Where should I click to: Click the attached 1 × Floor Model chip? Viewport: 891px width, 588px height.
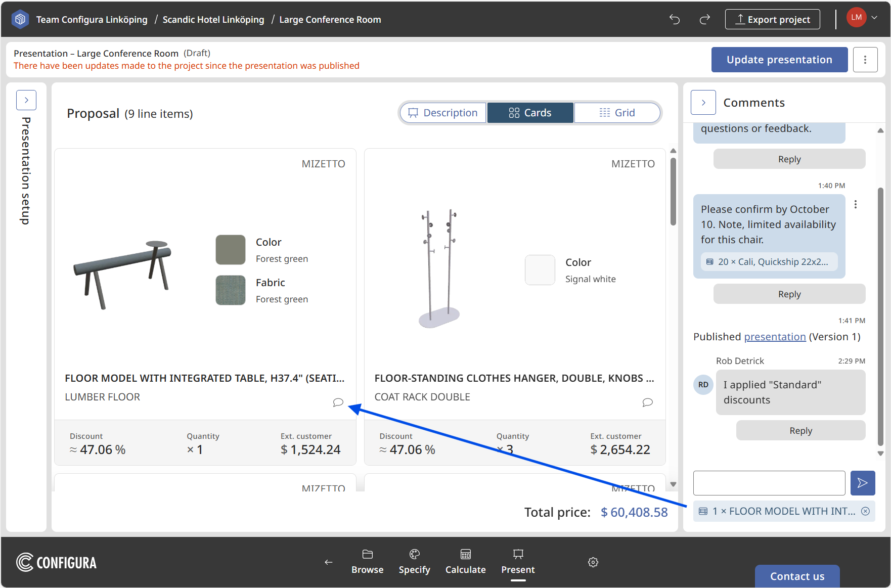tap(784, 511)
